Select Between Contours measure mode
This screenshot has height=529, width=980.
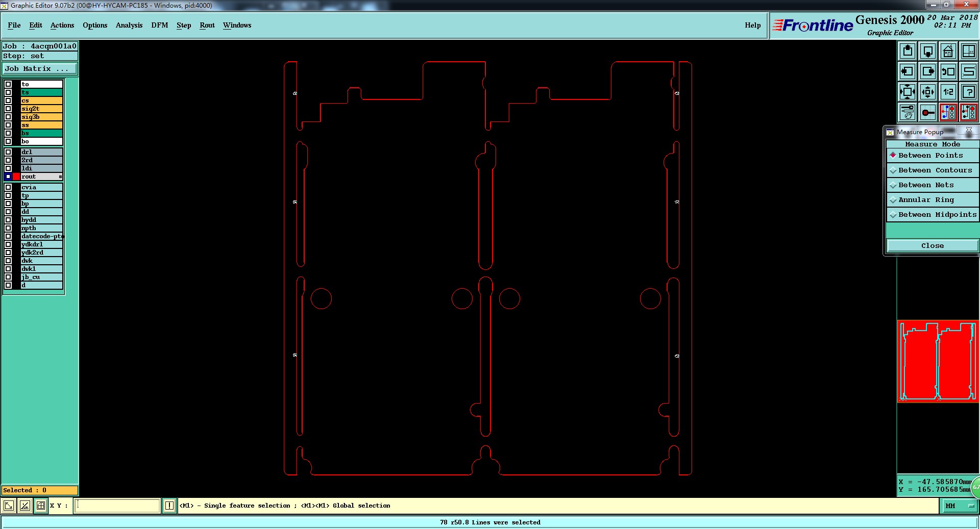933,170
